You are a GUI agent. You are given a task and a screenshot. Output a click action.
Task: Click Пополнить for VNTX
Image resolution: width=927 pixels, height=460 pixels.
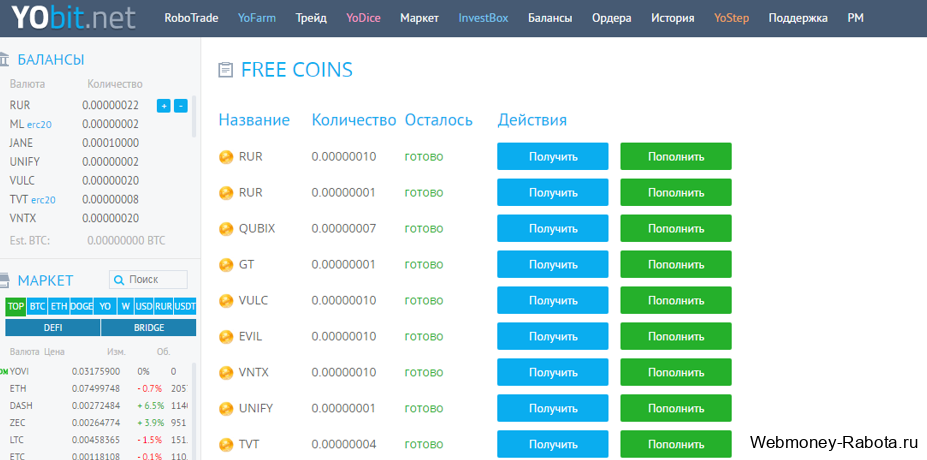[x=676, y=372]
